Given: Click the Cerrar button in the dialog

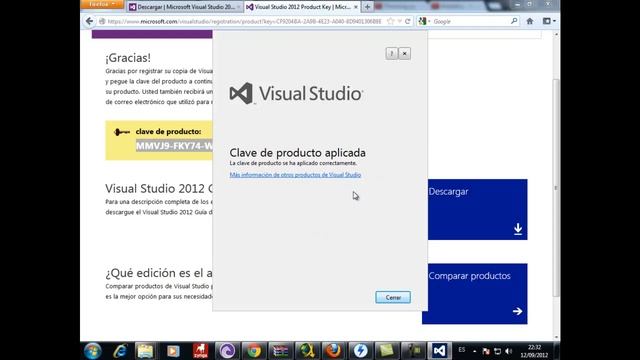Looking at the screenshot, I should click(393, 297).
